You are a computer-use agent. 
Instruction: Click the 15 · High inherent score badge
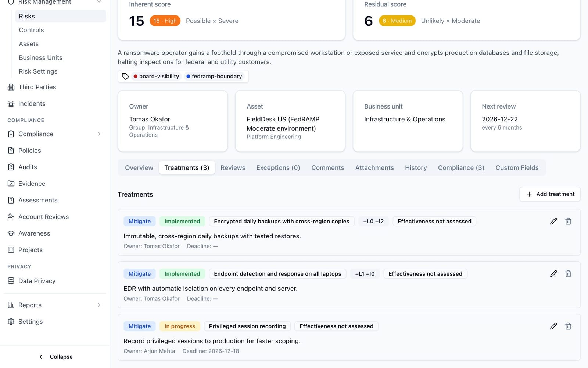[x=165, y=21]
